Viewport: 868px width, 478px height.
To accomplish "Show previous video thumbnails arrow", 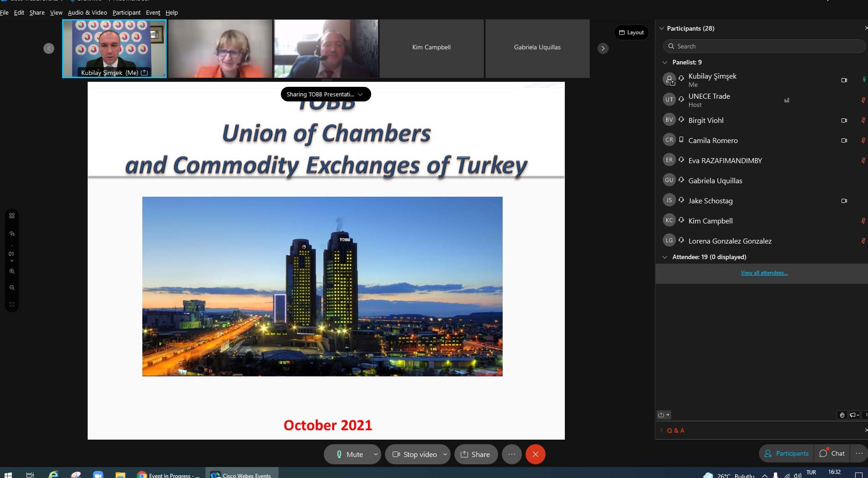I will point(49,48).
